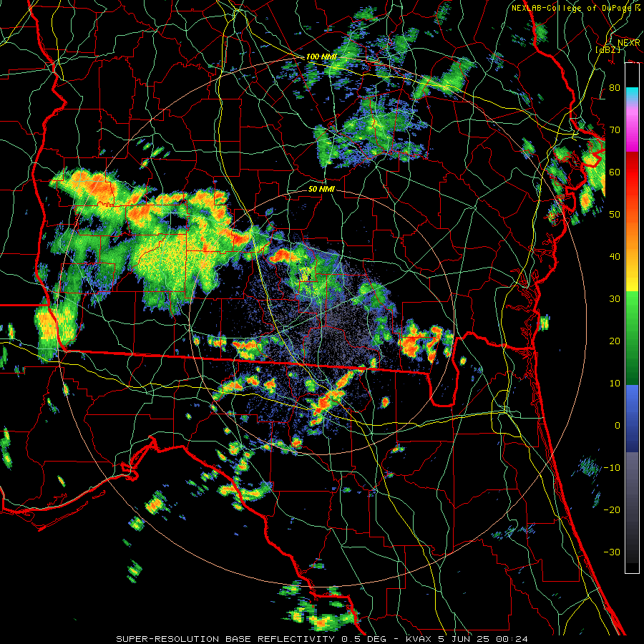Image resolution: width=644 pixels, height=644 pixels.
Task: Click the 80 value on the dBZ scale
Action: [615, 87]
